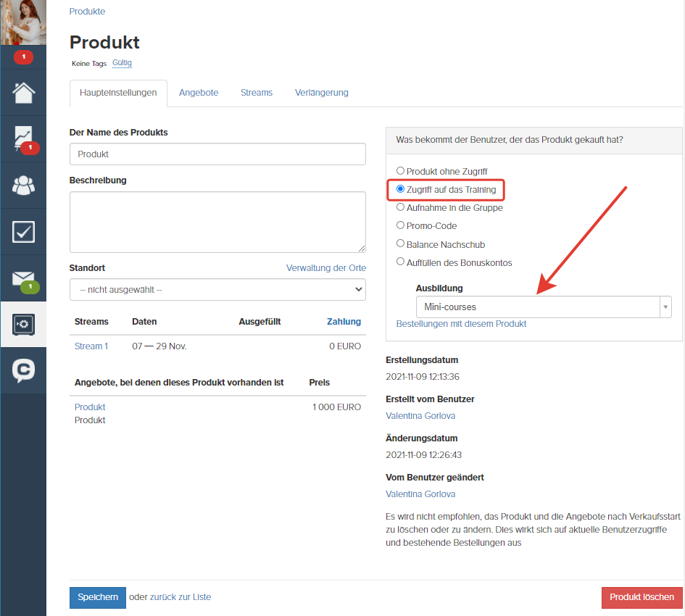Open the Ausbildung Mini-courses dropdown
Viewport: 685px width, 616px height.
pyautogui.click(x=544, y=307)
